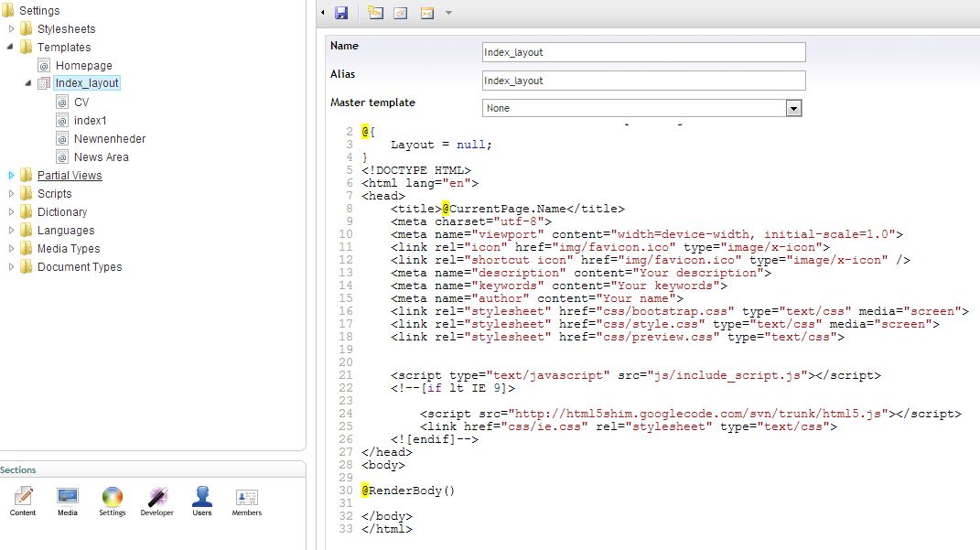This screenshot has height=550, width=980.
Task: Click the @CurrentPage.Name title line
Action: [508, 209]
